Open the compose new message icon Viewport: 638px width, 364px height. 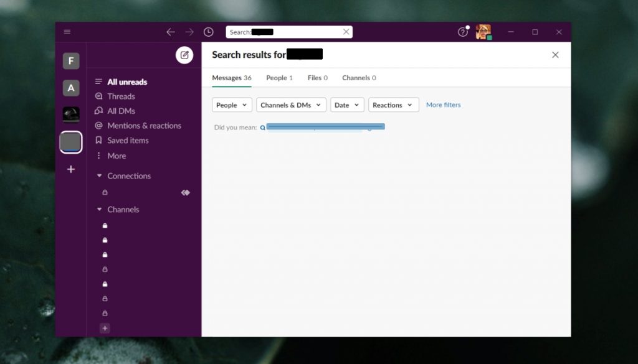tap(184, 55)
